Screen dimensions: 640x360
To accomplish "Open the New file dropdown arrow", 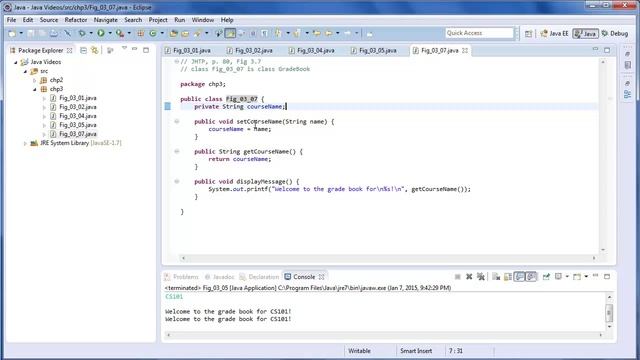I will coord(21,33).
